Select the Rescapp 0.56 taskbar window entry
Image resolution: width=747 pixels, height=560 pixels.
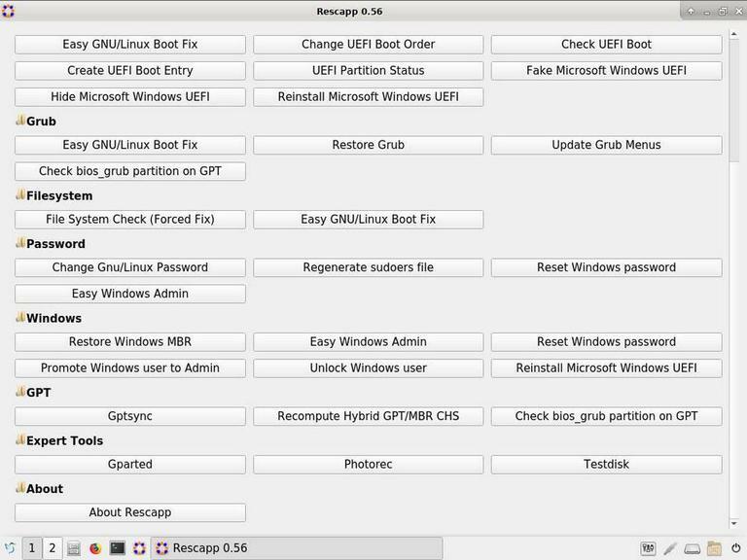(x=297, y=548)
